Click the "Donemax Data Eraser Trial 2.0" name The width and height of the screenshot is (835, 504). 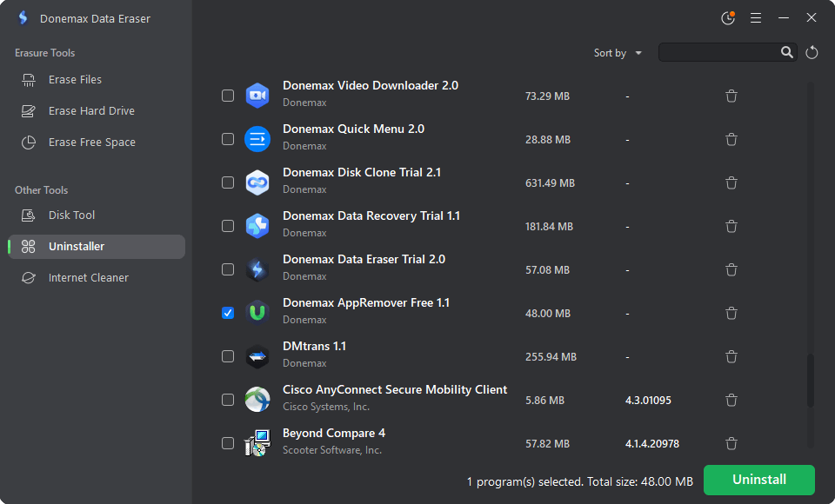coord(364,259)
